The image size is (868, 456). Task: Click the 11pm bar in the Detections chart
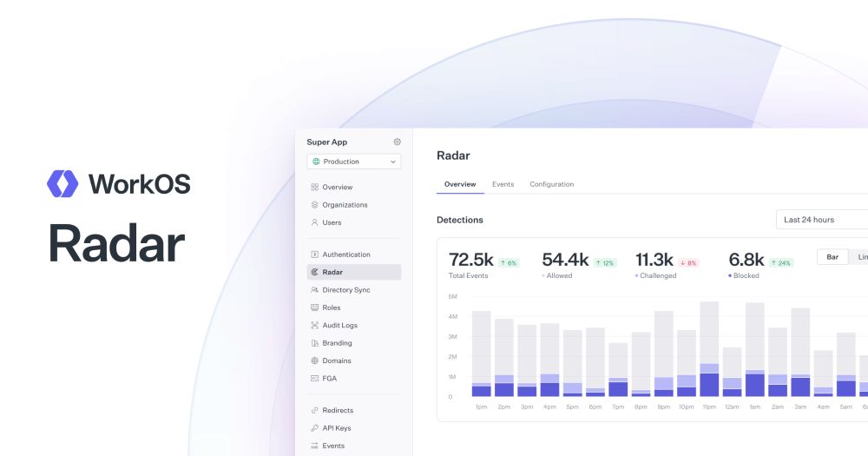[x=709, y=349]
